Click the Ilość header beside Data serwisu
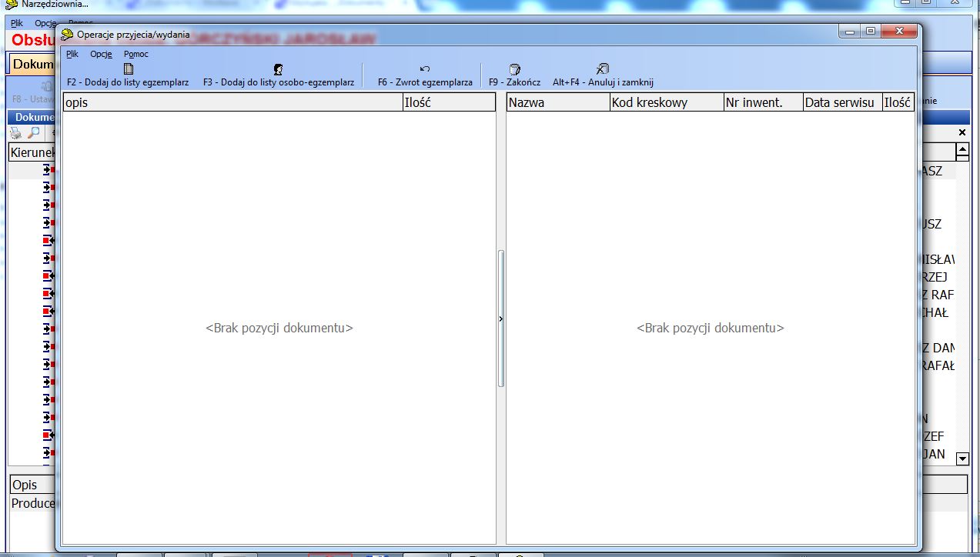 pyautogui.click(x=898, y=102)
